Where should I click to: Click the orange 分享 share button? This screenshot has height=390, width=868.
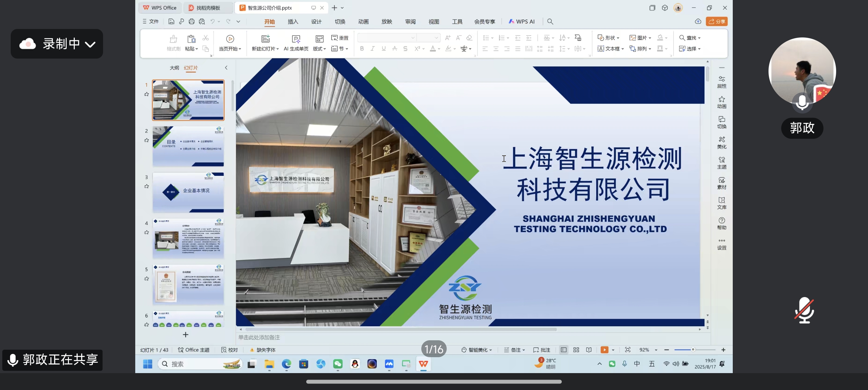[717, 21]
